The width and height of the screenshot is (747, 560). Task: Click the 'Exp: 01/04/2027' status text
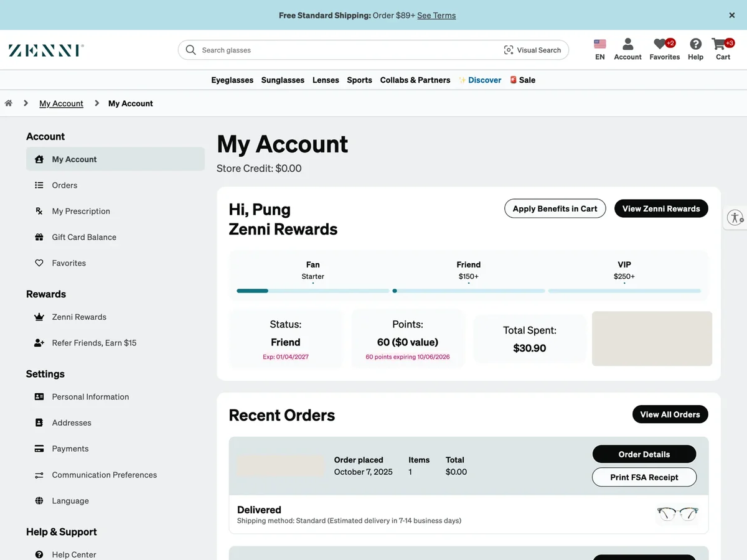coord(286,357)
